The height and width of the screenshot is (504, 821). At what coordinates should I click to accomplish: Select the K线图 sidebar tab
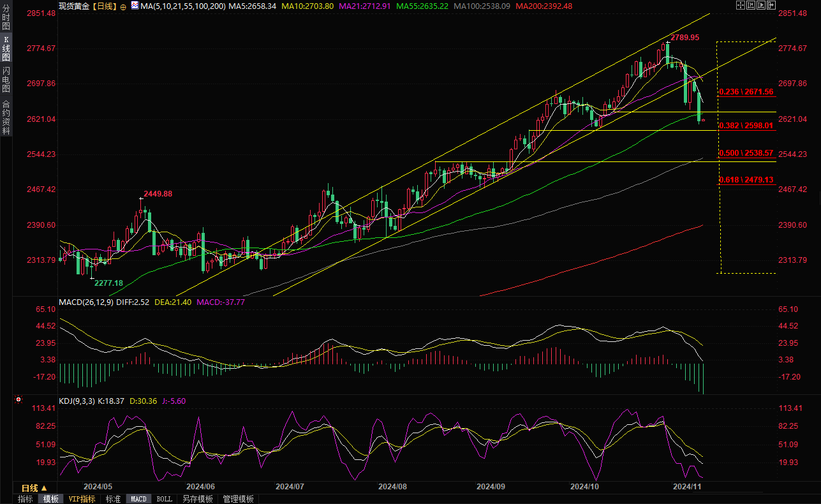(x=6, y=48)
